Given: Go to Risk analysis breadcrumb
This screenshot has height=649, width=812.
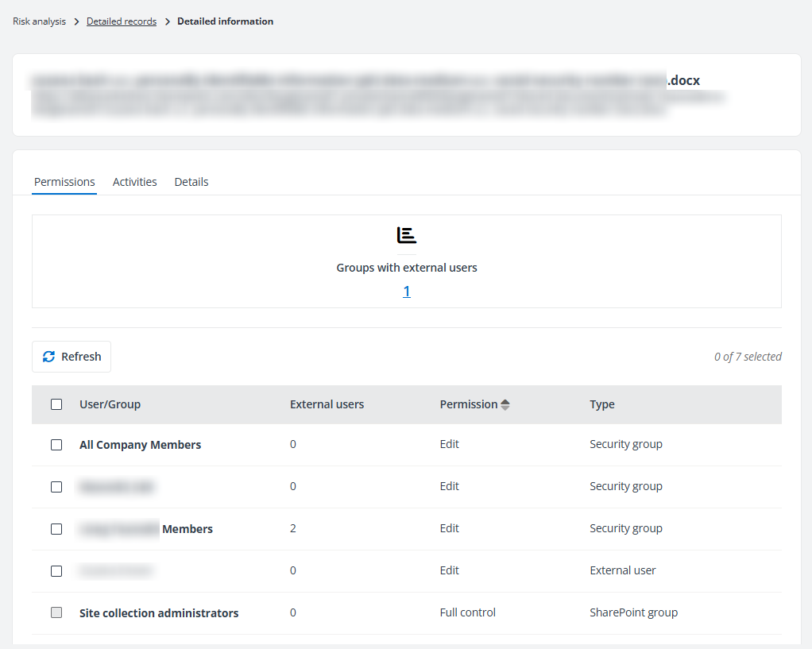Looking at the screenshot, I should 40,21.
